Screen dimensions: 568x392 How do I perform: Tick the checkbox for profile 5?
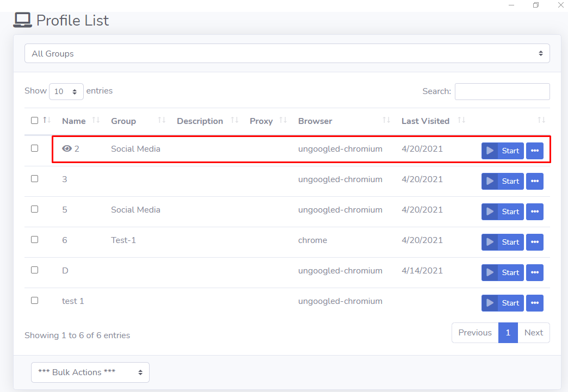coord(34,209)
